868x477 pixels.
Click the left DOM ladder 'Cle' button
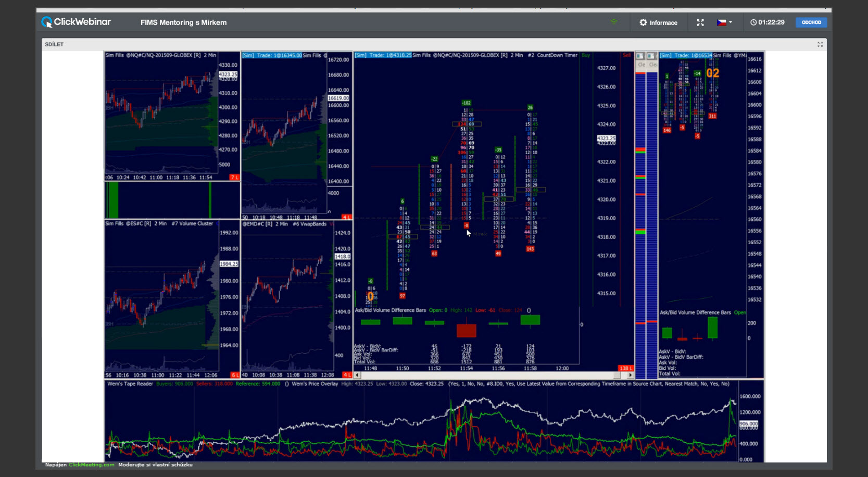(x=641, y=65)
